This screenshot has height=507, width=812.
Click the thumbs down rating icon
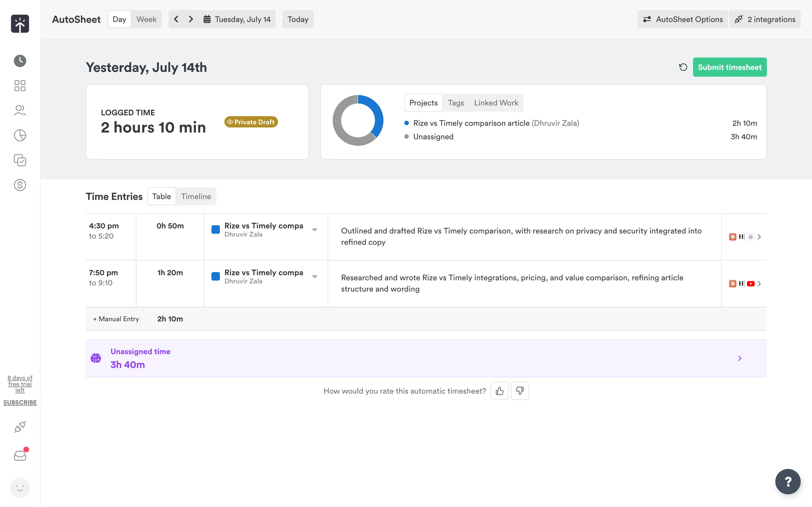(x=520, y=391)
